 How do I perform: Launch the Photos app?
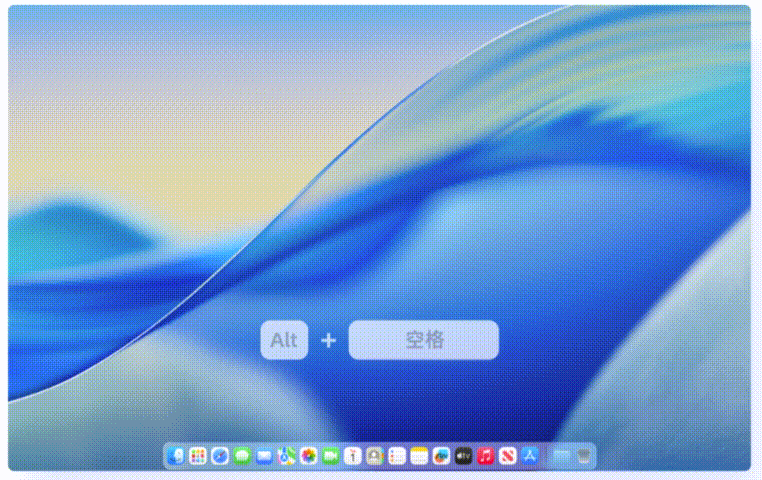click(308, 456)
